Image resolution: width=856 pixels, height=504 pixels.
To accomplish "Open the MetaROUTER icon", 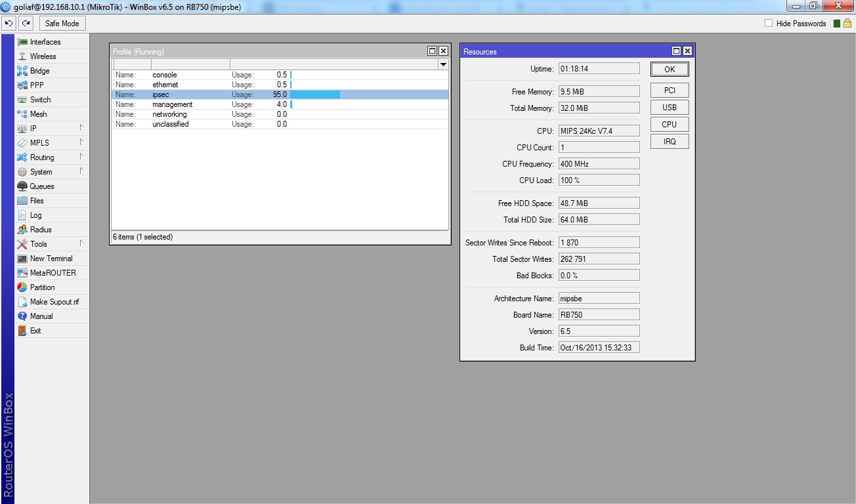I will 22,273.
